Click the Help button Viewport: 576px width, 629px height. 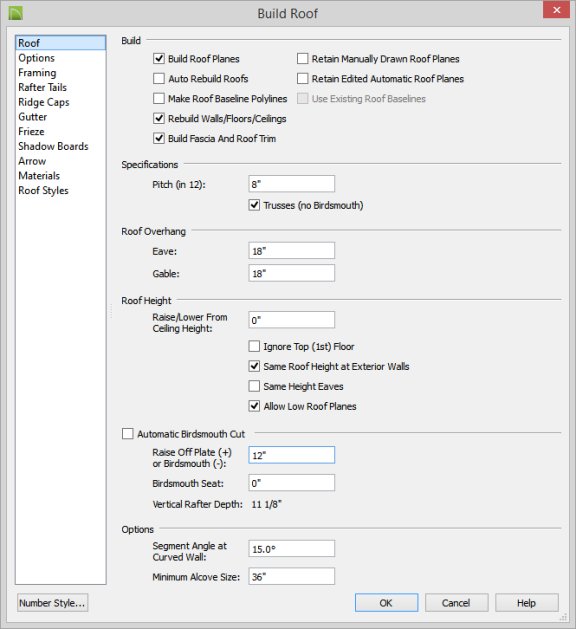tap(527, 603)
